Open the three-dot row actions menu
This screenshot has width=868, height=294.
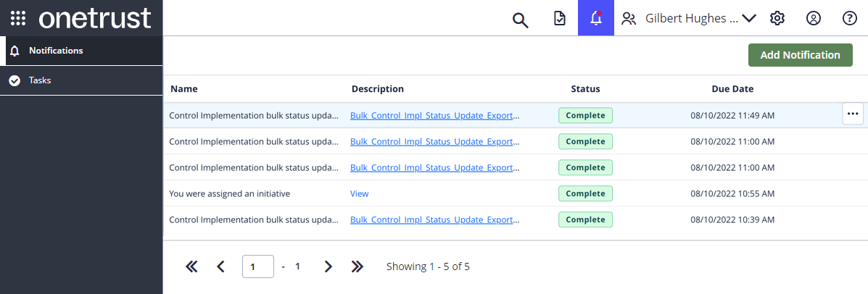pyautogui.click(x=852, y=114)
